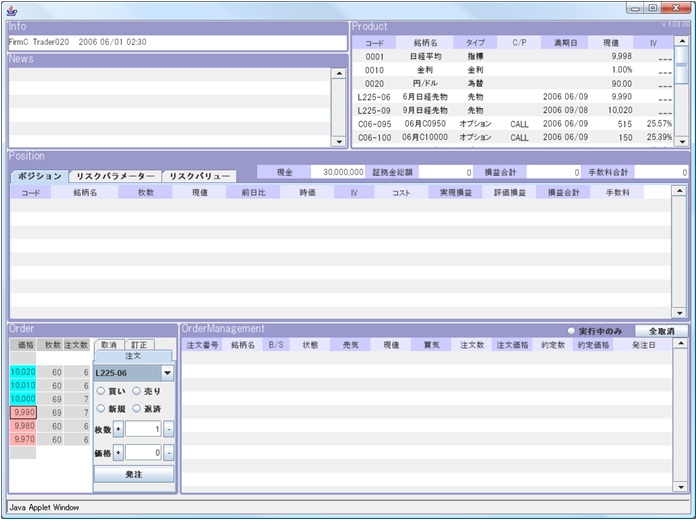Screen dimensions: 696x520
Task: Maximize the Java applet window
Action: click(x=653, y=8)
